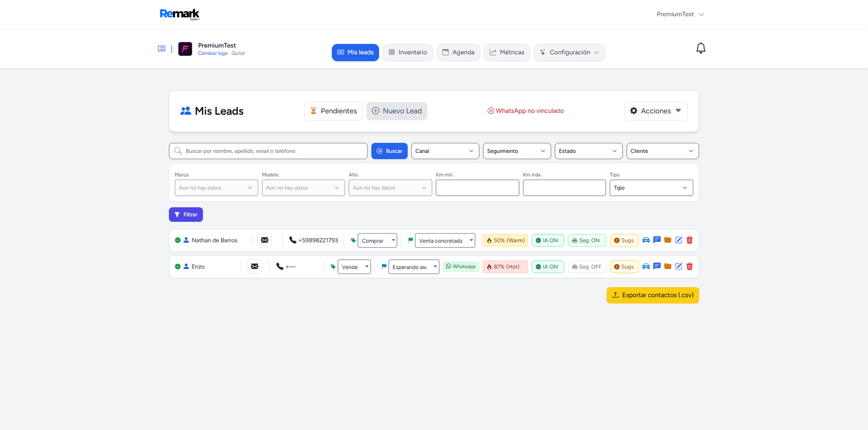Call Nathan de Barros phone +59898221793

click(314, 240)
